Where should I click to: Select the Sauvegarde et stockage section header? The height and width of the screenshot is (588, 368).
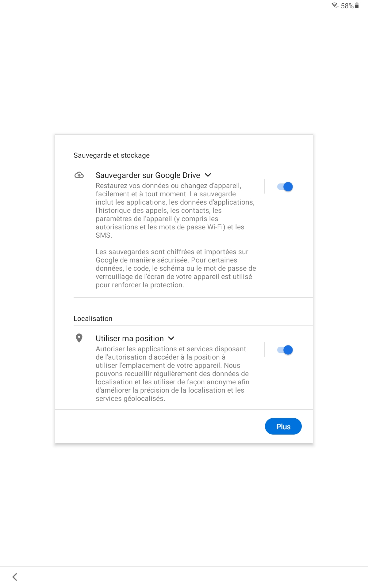point(112,155)
